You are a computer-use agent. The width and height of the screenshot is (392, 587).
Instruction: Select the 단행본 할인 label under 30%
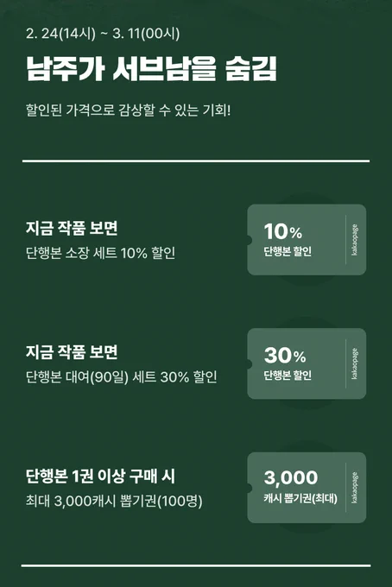pyautogui.click(x=288, y=376)
